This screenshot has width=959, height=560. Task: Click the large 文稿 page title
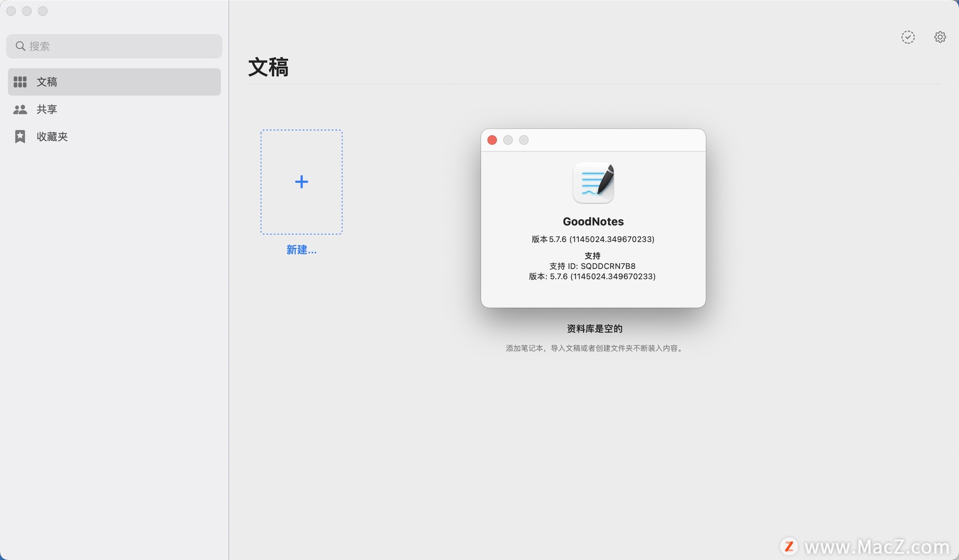click(x=268, y=67)
